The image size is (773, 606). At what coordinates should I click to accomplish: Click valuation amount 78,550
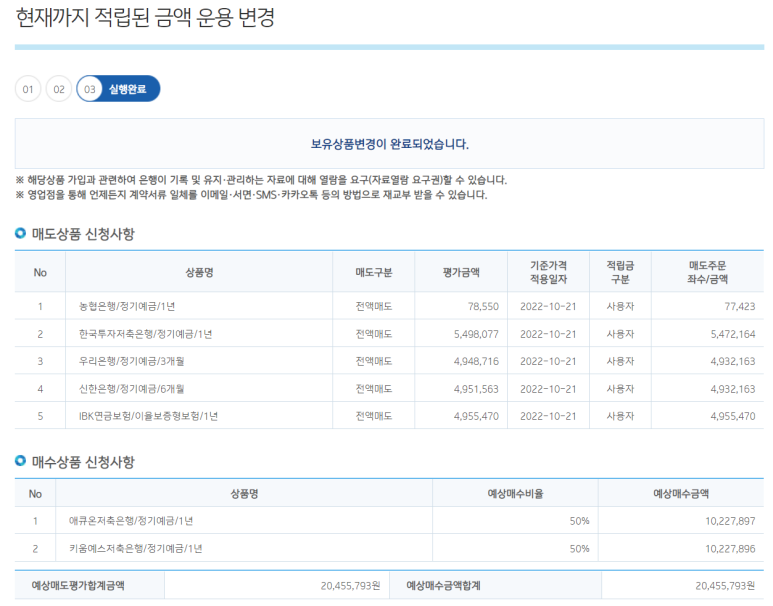tap(483, 306)
